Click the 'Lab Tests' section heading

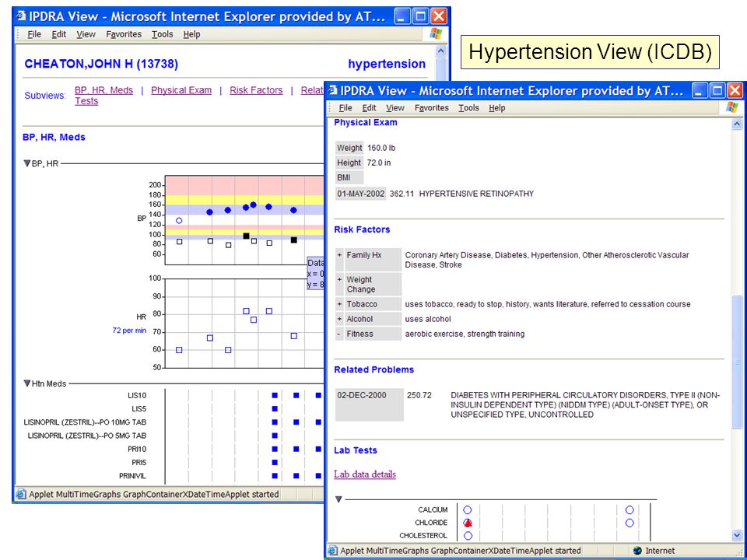coord(356,450)
